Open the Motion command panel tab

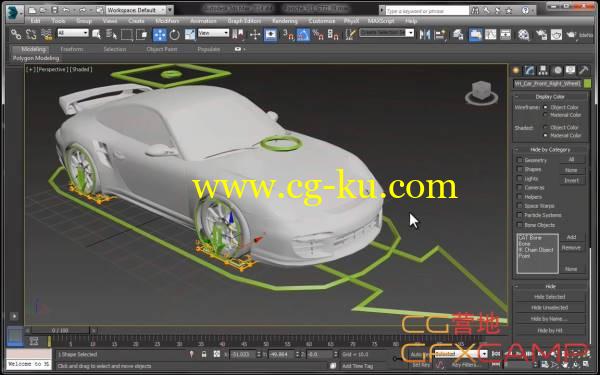click(x=557, y=70)
